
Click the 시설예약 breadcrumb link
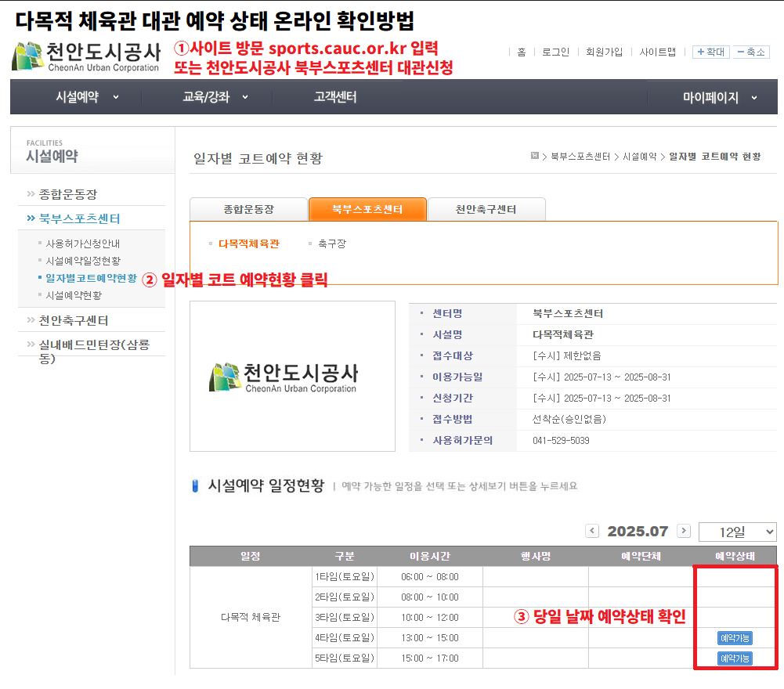click(x=640, y=157)
